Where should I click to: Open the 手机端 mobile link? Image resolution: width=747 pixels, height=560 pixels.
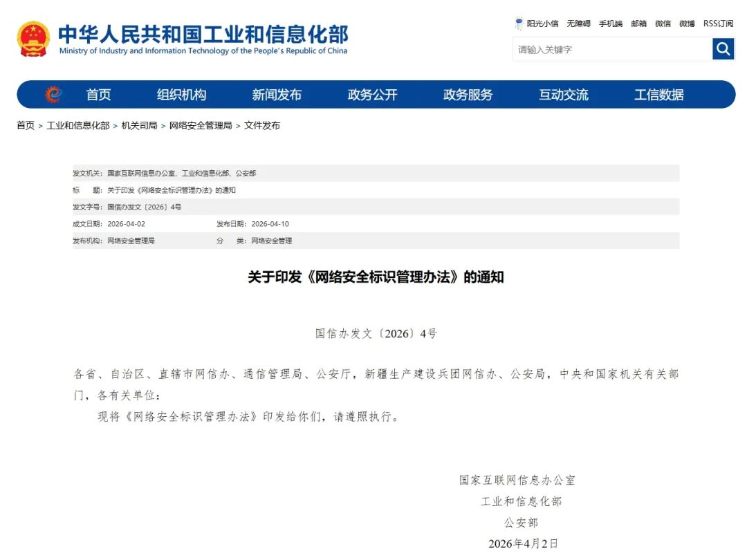point(611,24)
